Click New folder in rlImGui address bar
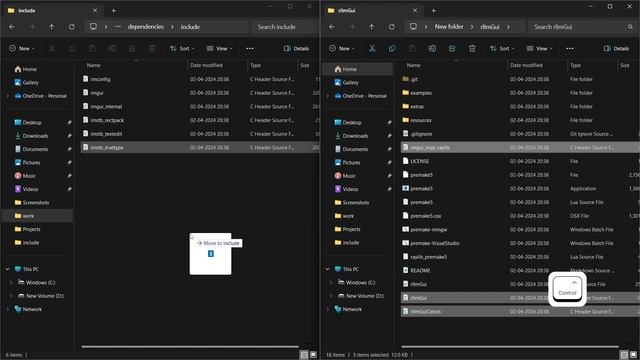Screen dimensions: 640x360 click(449, 27)
